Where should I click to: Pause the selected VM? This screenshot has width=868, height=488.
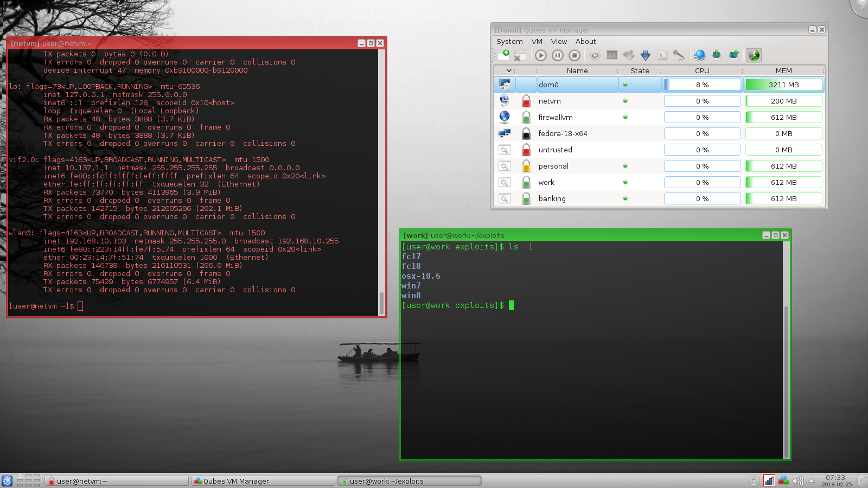557,55
